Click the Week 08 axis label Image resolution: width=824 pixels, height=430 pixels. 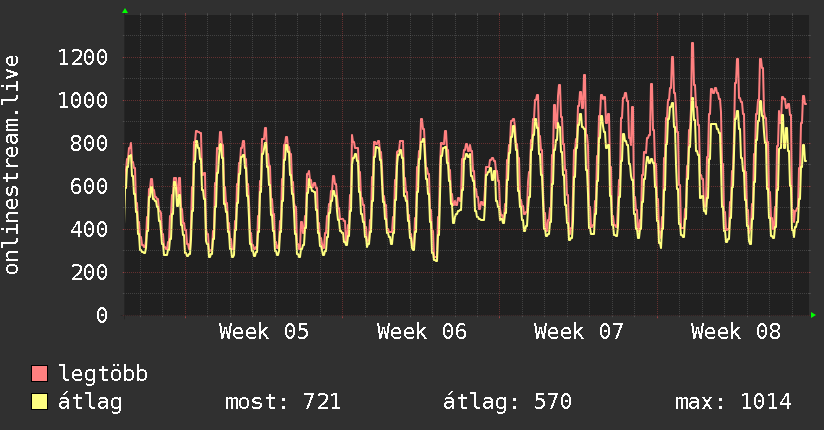pyautogui.click(x=736, y=332)
